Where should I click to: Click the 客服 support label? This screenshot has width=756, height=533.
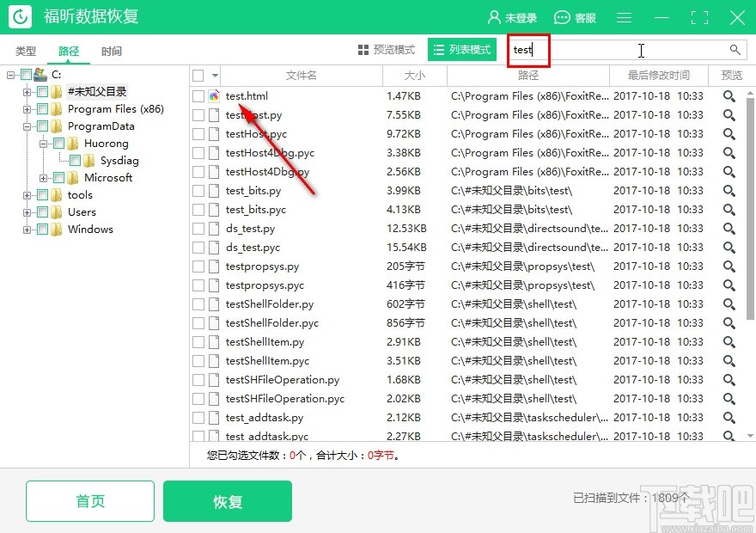[585, 18]
